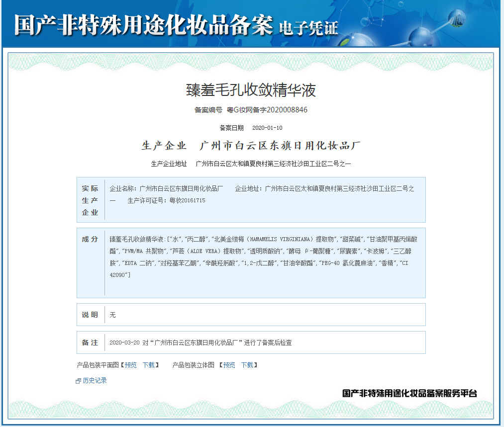This screenshot has height=427, width=504.
Task: Click the filing date 2020-01-10
Action: point(267,128)
